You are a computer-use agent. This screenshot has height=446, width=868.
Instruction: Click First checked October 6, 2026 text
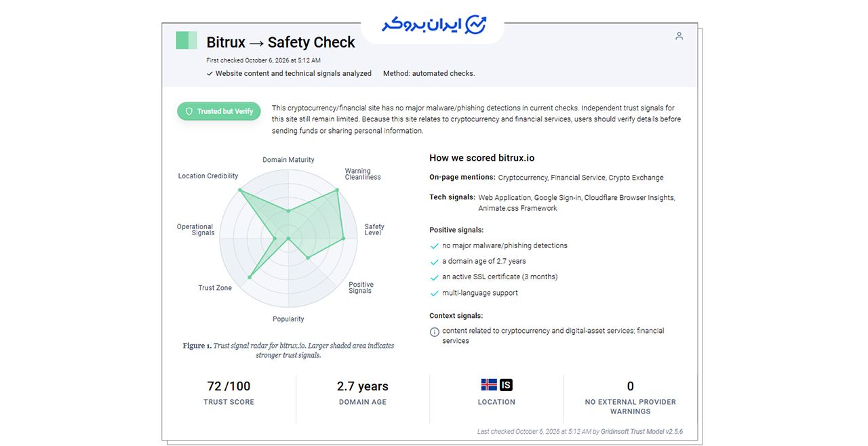pyautogui.click(x=264, y=61)
